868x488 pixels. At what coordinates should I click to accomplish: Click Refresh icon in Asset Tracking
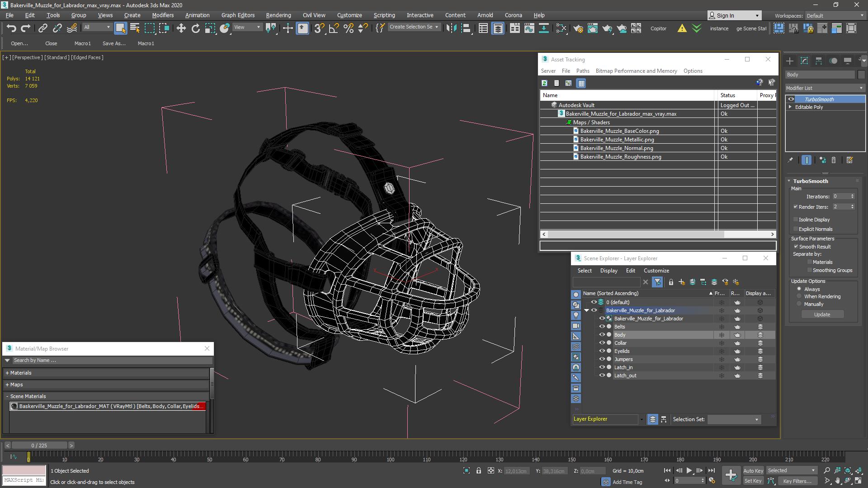[544, 83]
